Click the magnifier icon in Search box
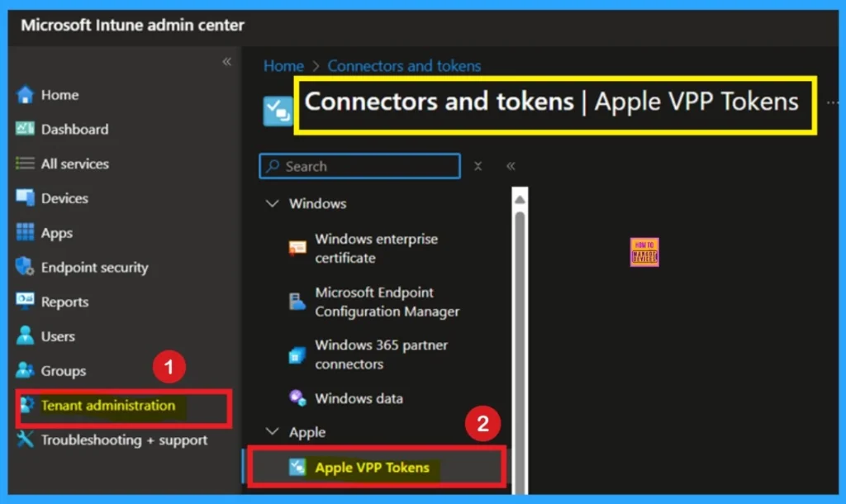Viewport: 846px width, 504px height. (273, 166)
